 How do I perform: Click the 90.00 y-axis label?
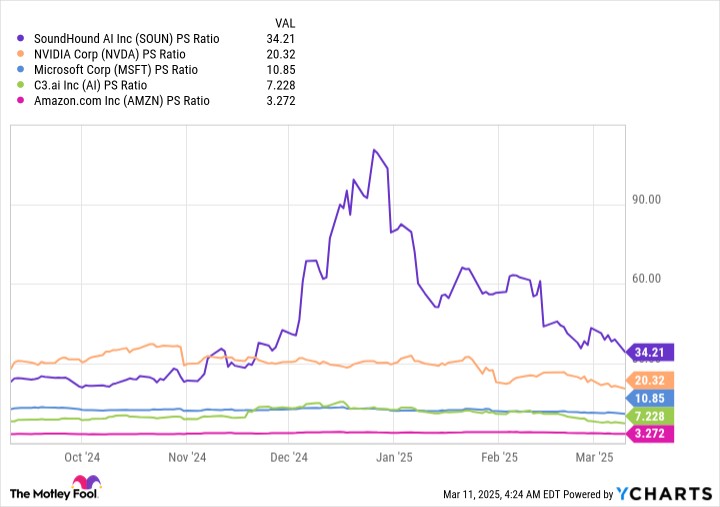(x=647, y=200)
